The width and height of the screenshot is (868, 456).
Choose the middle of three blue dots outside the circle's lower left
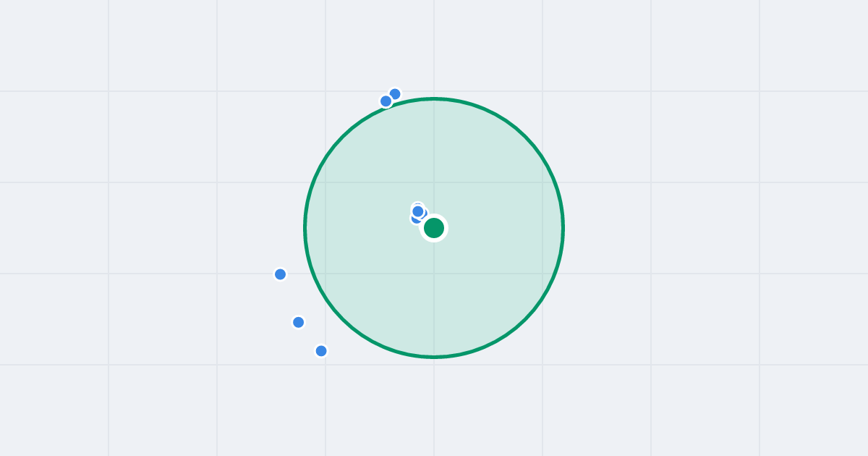[x=299, y=322]
